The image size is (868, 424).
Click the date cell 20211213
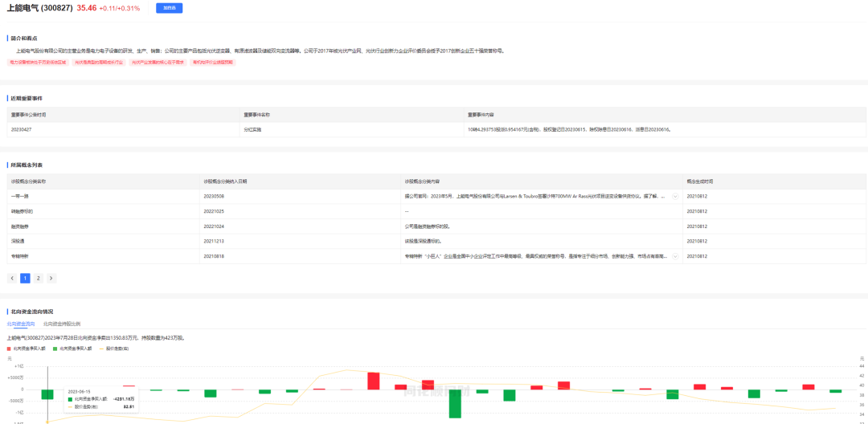click(x=300, y=242)
